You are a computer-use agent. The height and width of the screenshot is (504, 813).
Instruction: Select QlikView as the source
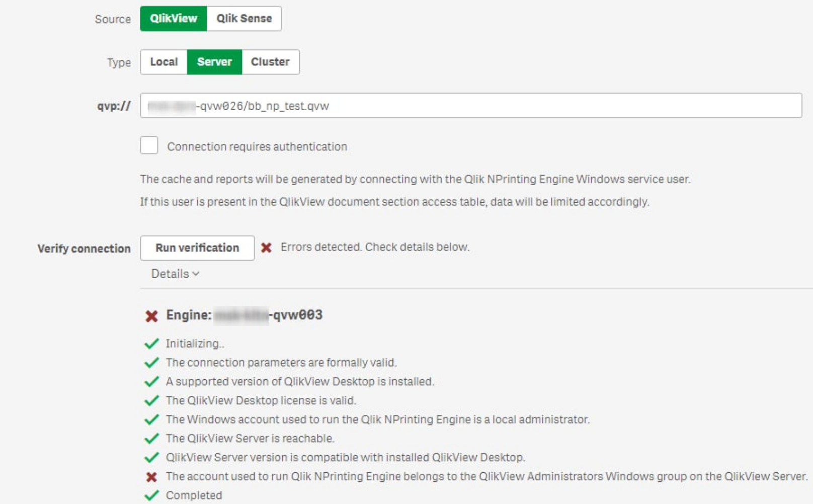pyautogui.click(x=174, y=19)
